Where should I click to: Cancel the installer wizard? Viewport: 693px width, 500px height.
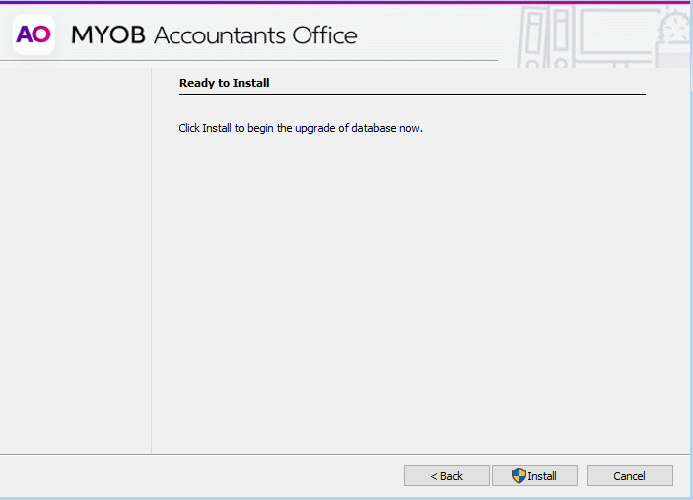point(629,476)
